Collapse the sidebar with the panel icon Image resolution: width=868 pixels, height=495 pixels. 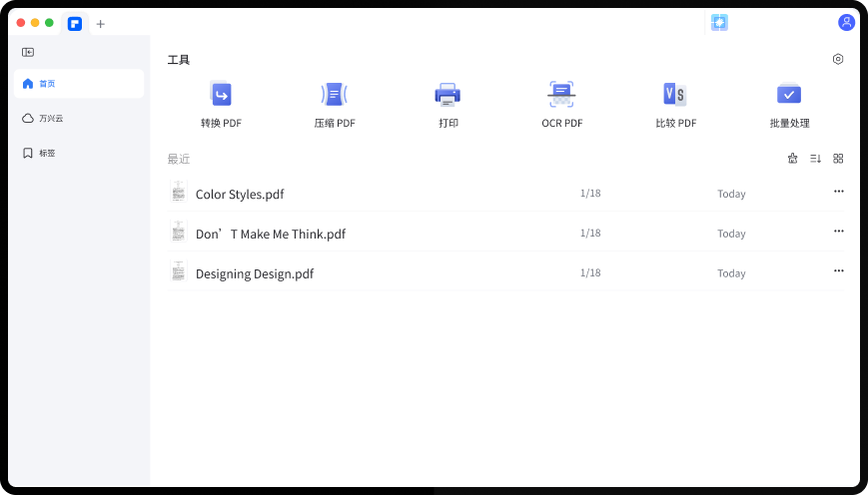coord(28,52)
